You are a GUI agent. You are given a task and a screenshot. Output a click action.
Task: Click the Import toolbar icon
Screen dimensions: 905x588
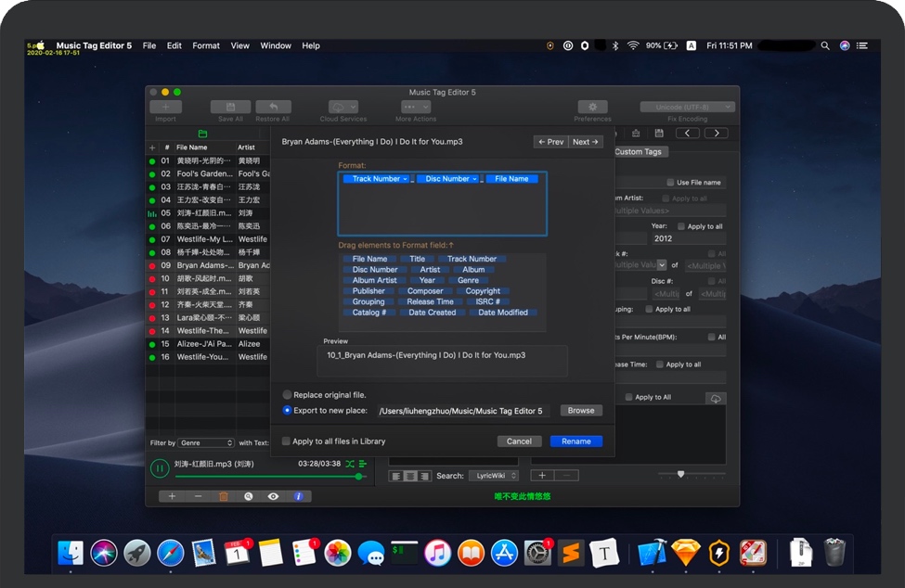pyautogui.click(x=165, y=108)
